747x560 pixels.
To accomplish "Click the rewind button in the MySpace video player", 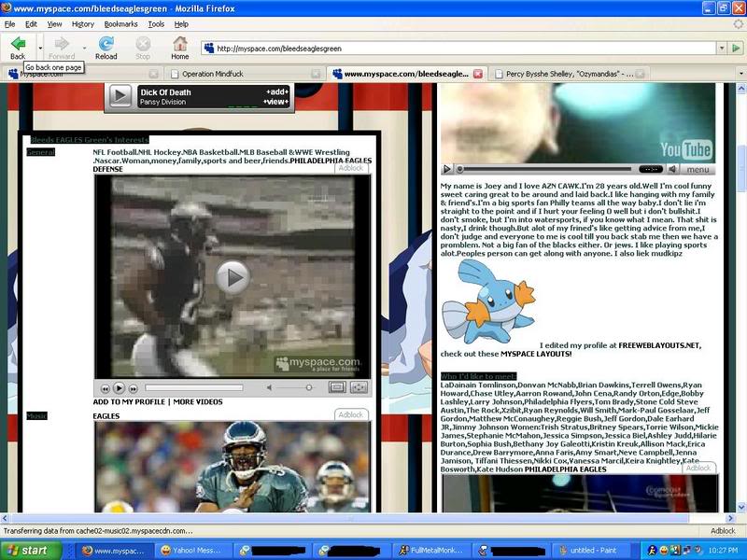I will [x=106, y=388].
